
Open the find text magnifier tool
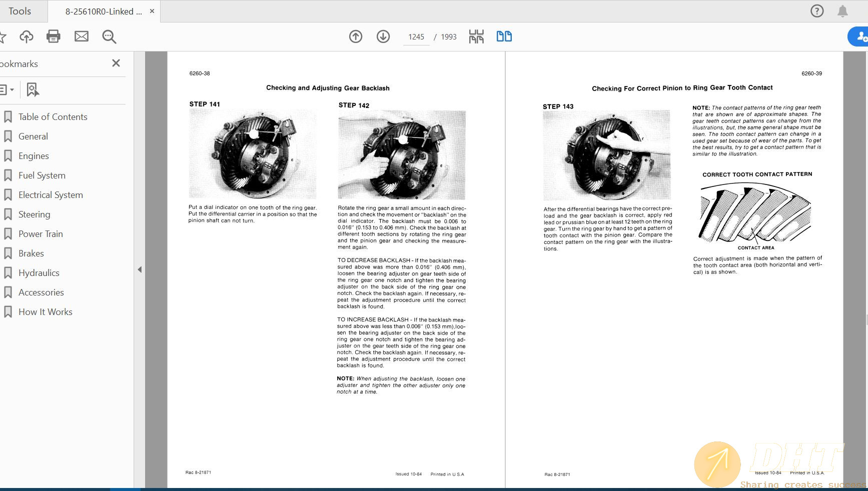click(109, 36)
